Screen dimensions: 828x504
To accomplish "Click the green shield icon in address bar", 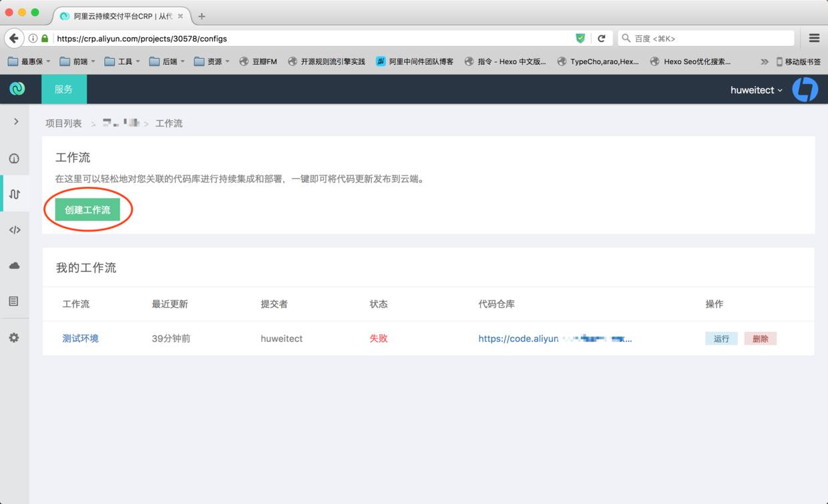I will (580, 38).
